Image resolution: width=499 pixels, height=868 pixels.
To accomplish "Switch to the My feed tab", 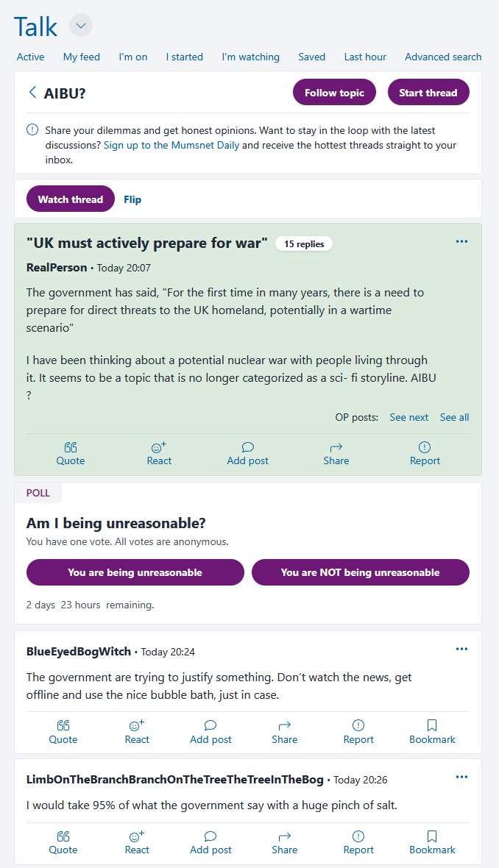I will click(81, 57).
